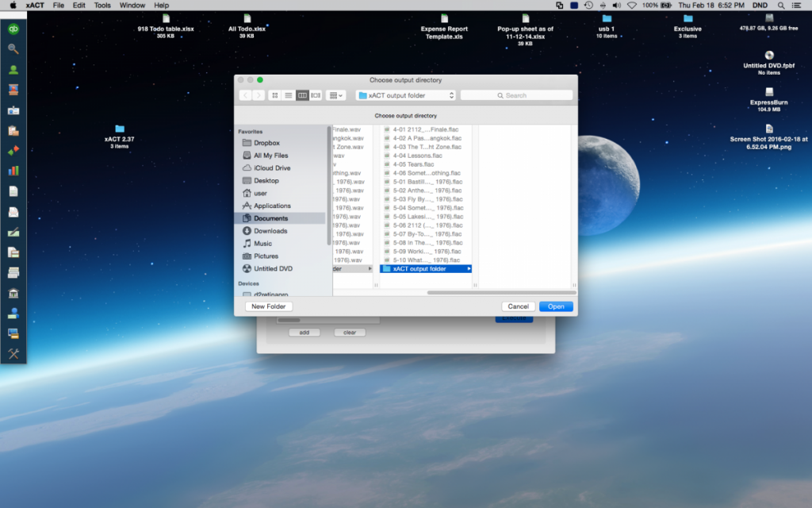Screen dimensions: 812x508
Task: Open the item arrangement dropdown
Action: pyautogui.click(x=336, y=95)
